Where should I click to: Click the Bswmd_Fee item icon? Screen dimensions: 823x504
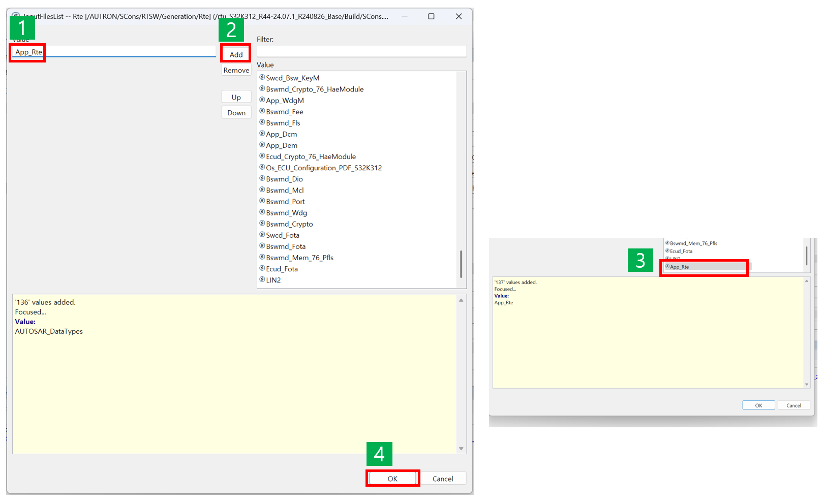click(x=262, y=111)
